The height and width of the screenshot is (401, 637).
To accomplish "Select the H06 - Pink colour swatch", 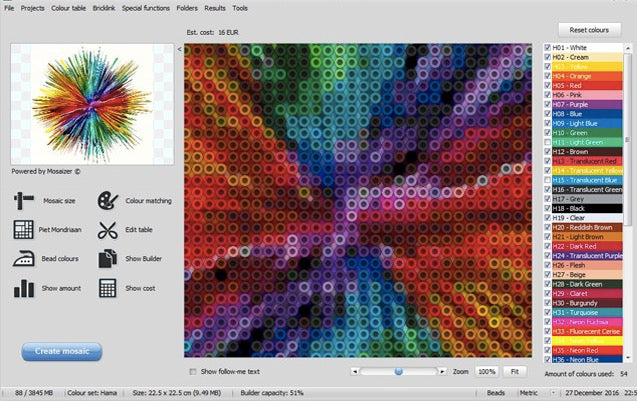I will (x=587, y=95).
